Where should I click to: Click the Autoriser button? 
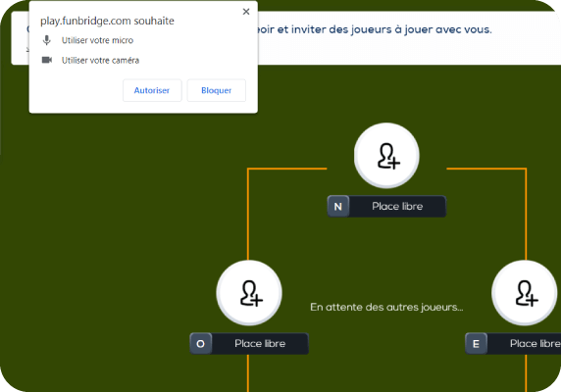(152, 90)
